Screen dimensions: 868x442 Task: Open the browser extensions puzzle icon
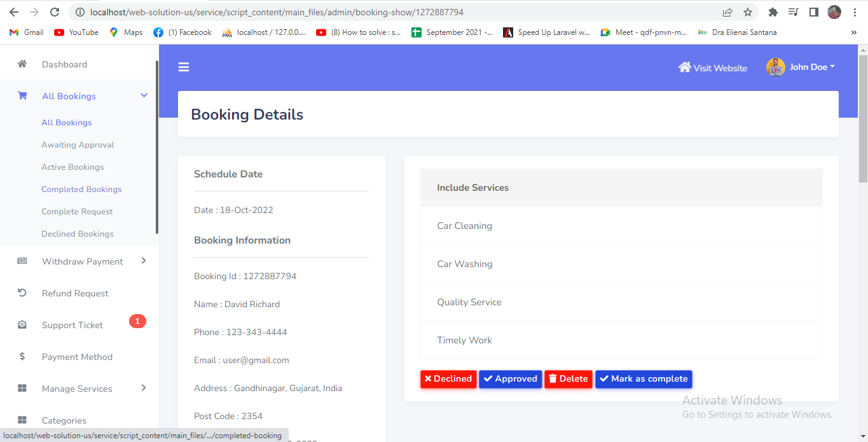[773, 12]
